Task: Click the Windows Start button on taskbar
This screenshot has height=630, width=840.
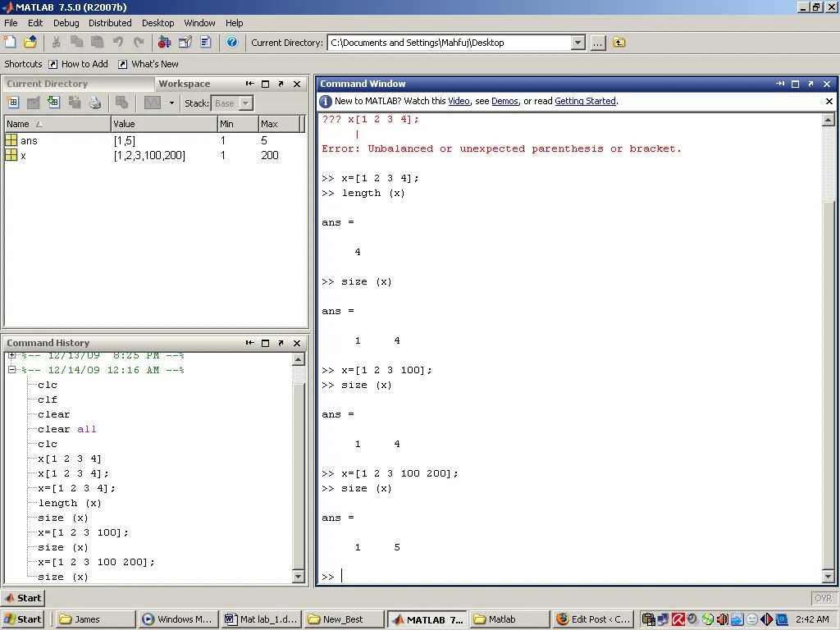Action: [23, 619]
